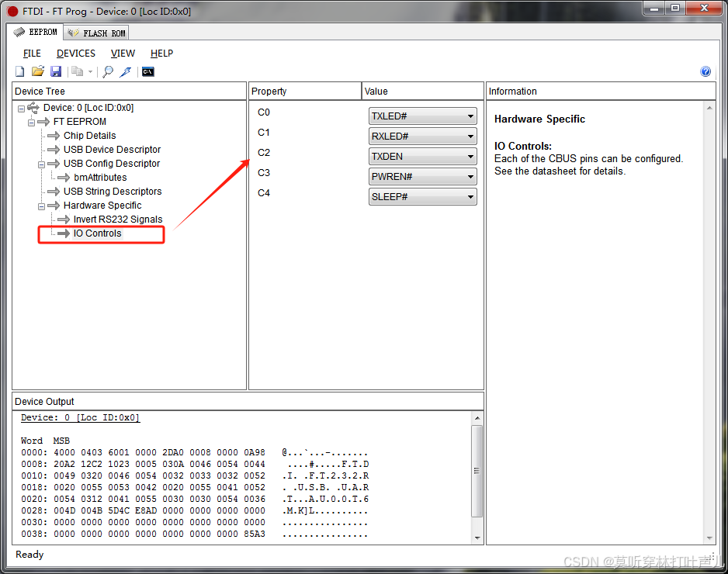Open the C0 dropdown showing TXLED#

(x=422, y=116)
